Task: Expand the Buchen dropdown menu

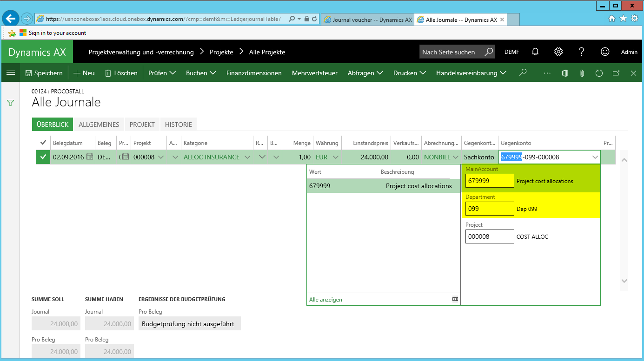Action: tap(201, 73)
